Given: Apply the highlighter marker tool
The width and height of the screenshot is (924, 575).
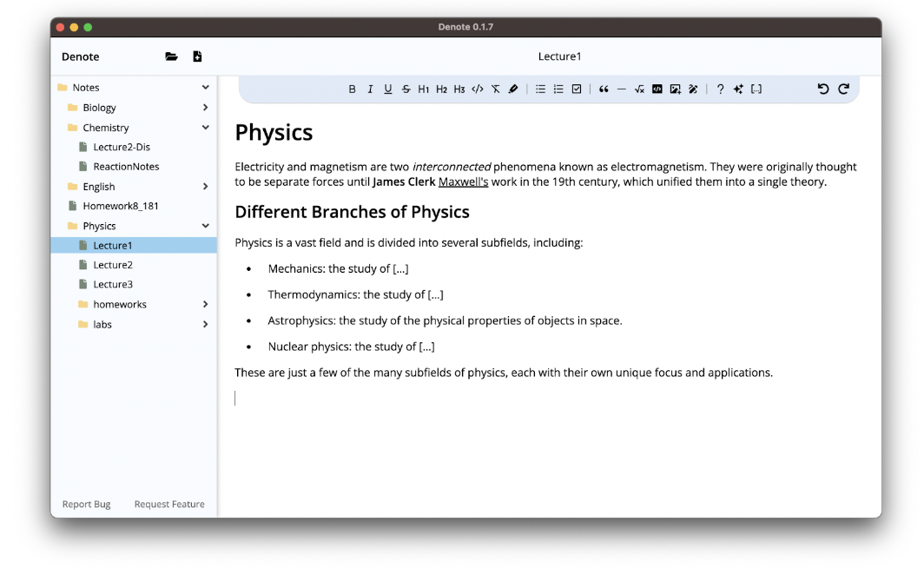Looking at the screenshot, I should coord(513,89).
